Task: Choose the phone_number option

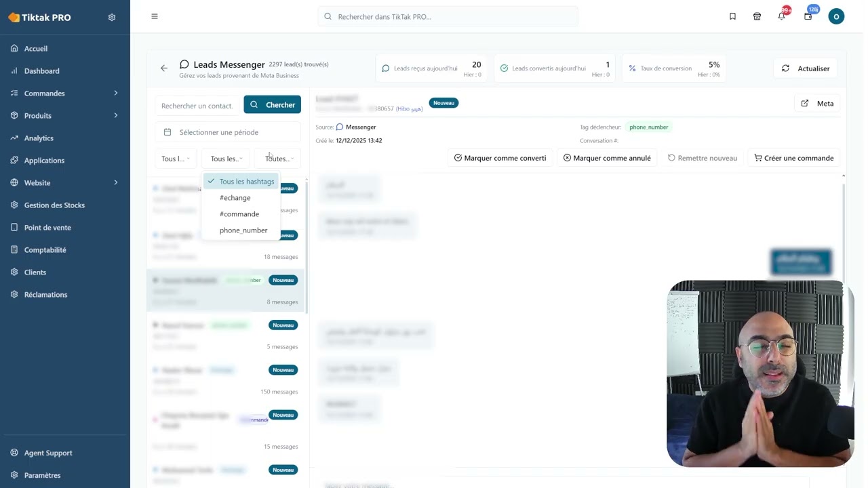Action: coord(241,230)
